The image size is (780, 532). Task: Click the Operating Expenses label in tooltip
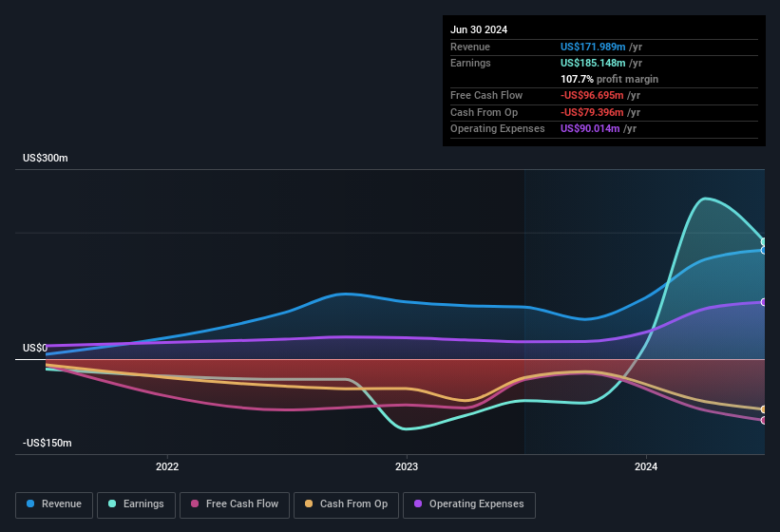(498, 129)
